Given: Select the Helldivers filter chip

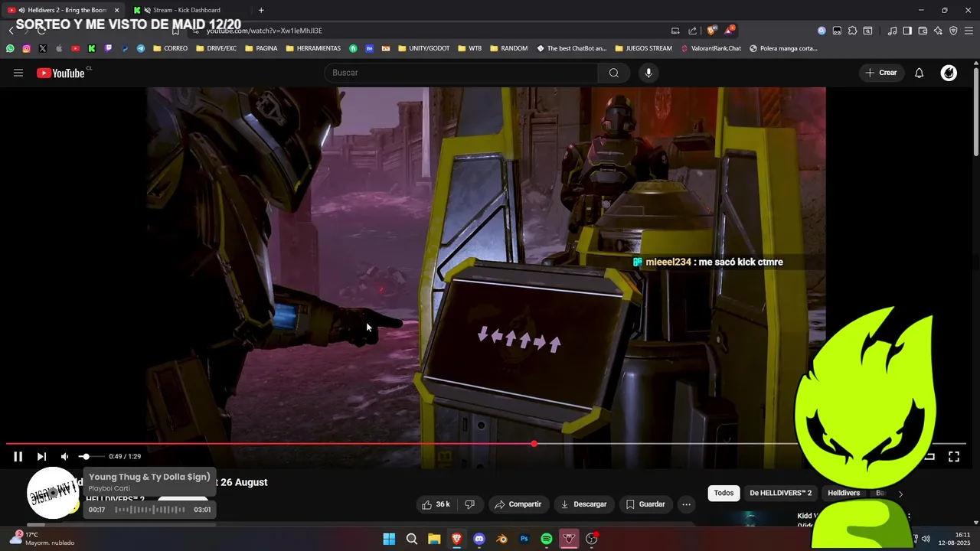Looking at the screenshot, I should (844, 493).
